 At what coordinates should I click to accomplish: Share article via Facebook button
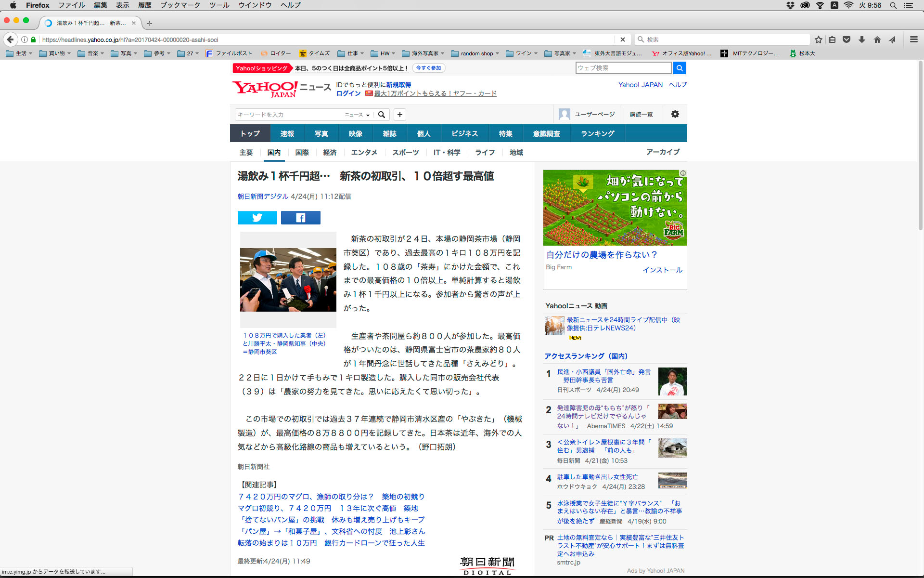coord(300,218)
